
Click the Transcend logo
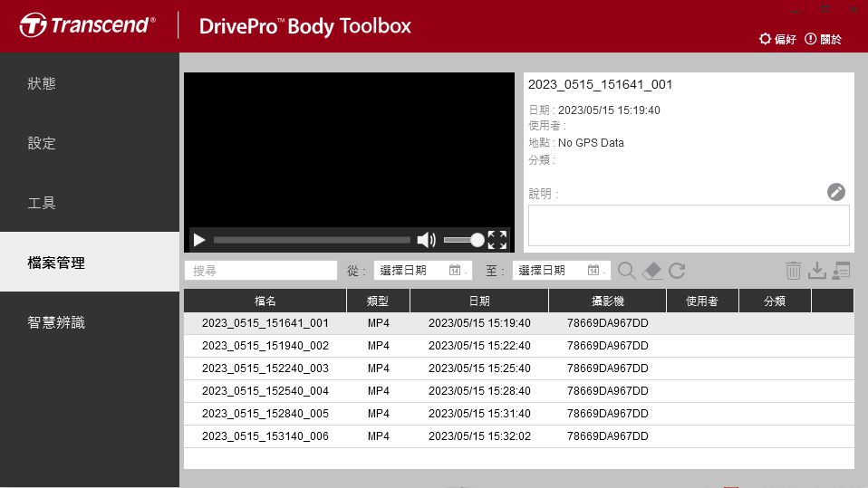tap(88, 25)
